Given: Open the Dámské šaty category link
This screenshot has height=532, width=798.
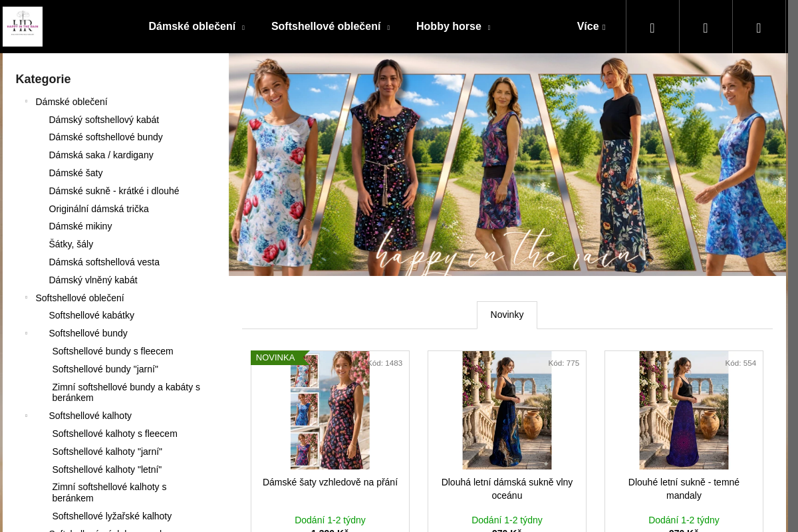Looking at the screenshot, I should 76,173.
